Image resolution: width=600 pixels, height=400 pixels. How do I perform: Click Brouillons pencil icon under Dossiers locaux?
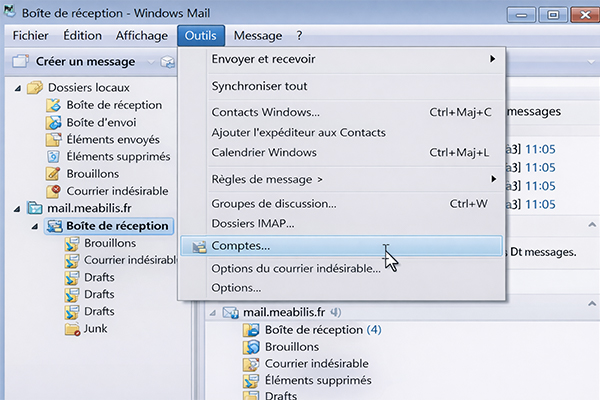point(53,174)
